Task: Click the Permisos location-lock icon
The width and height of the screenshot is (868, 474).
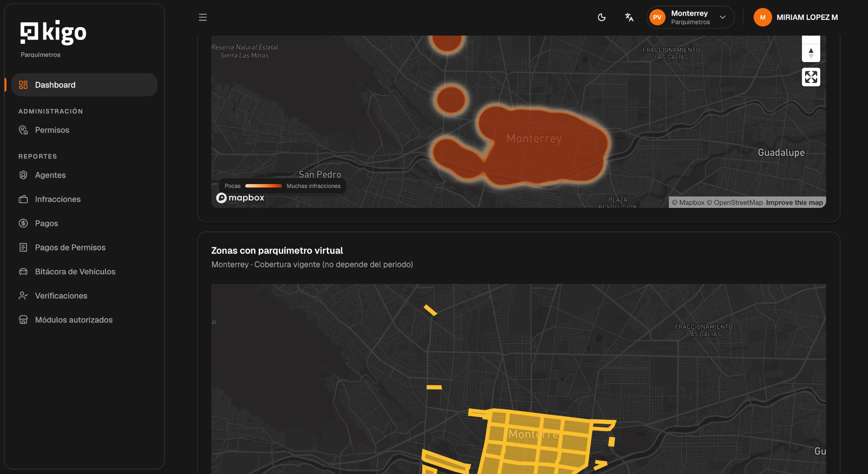Action: pos(23,130)
